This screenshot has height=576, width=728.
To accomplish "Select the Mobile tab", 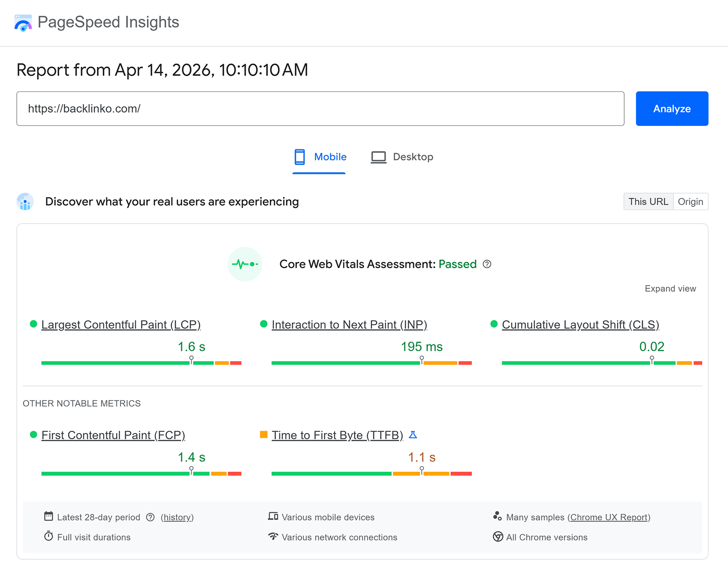I will (x=330, y=156).
